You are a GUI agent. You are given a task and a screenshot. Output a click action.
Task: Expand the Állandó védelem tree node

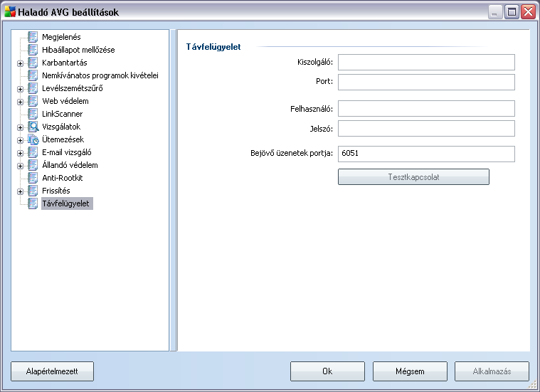21,166
